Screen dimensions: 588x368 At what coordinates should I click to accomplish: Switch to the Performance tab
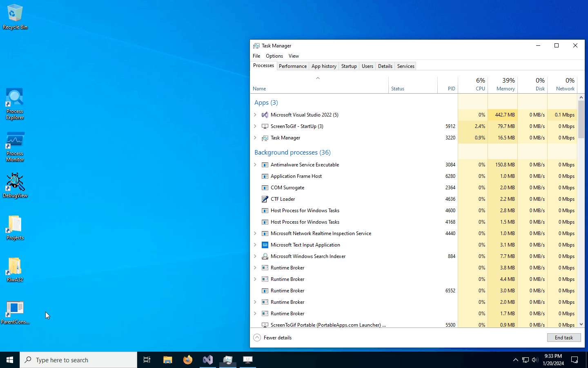[x=293, y=66]
